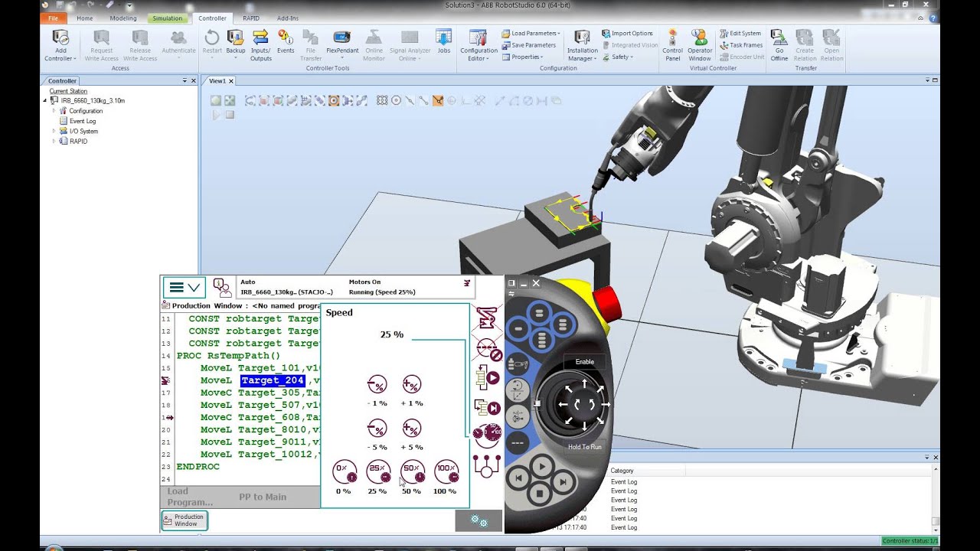Click Edit System
The width and height of the screenshot is (980, 551).
(x=740, y=34)
